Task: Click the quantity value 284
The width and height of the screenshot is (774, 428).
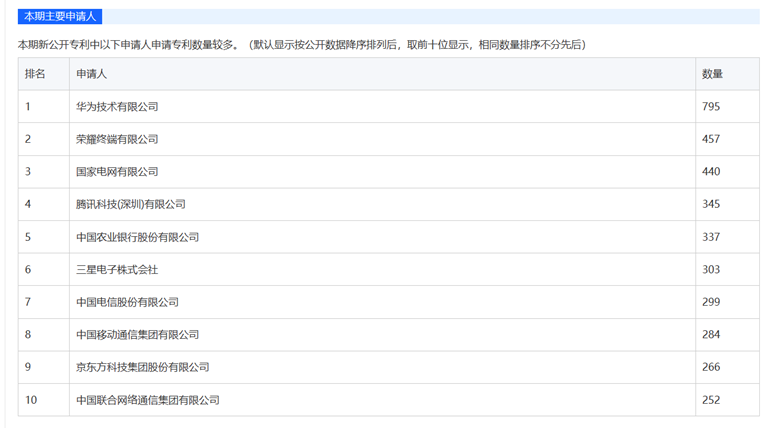Action: coord(711,335)
